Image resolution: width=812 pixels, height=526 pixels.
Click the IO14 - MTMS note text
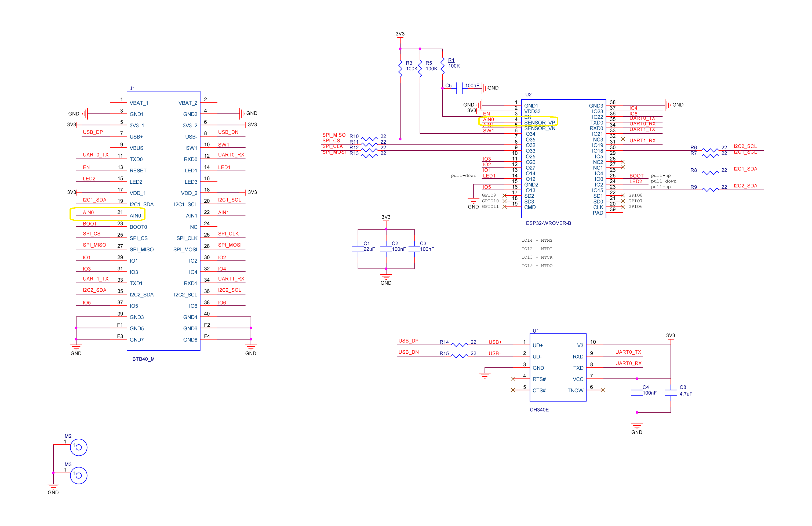point(537,240)
